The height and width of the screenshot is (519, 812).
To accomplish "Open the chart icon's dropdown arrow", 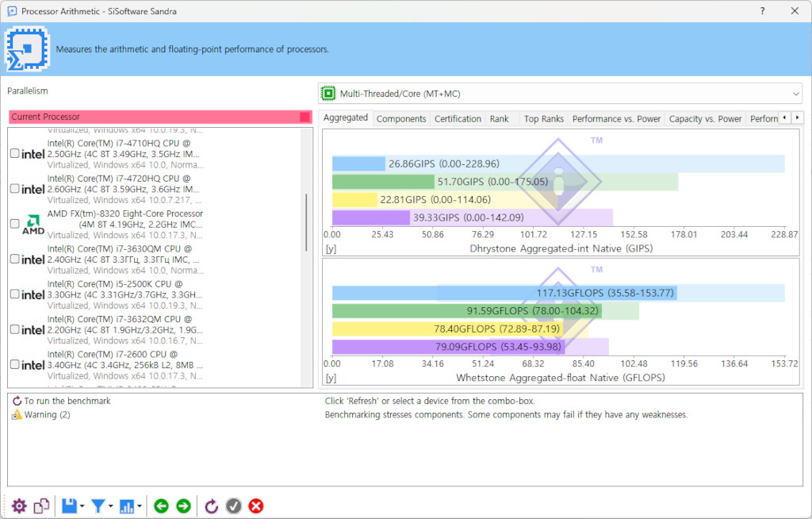I will pos(140,506).
